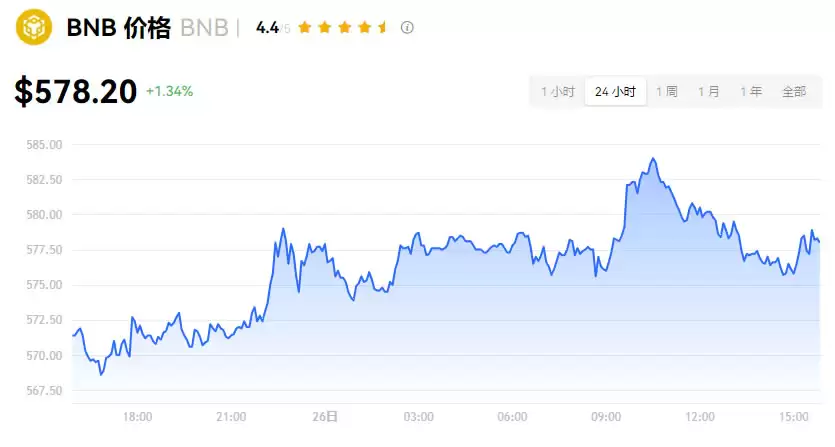Click the second rating star
Image resolution: width=835 pixels, height=447 pixels.
323,28
